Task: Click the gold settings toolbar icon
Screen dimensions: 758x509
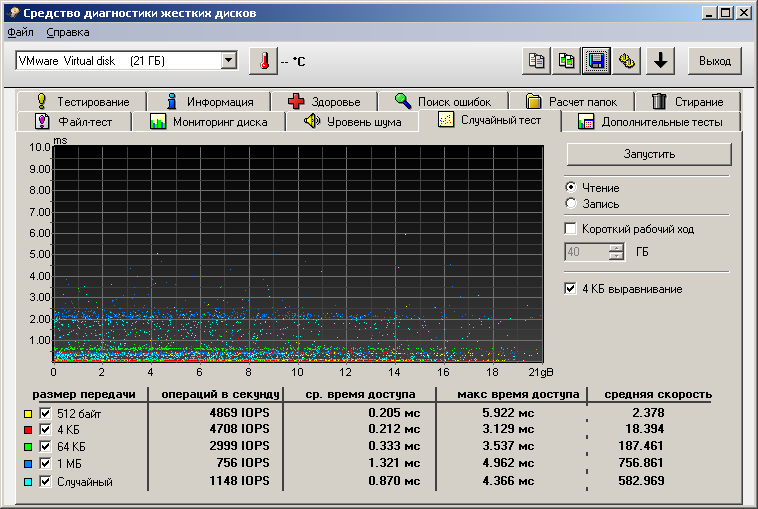Action: 628,61
